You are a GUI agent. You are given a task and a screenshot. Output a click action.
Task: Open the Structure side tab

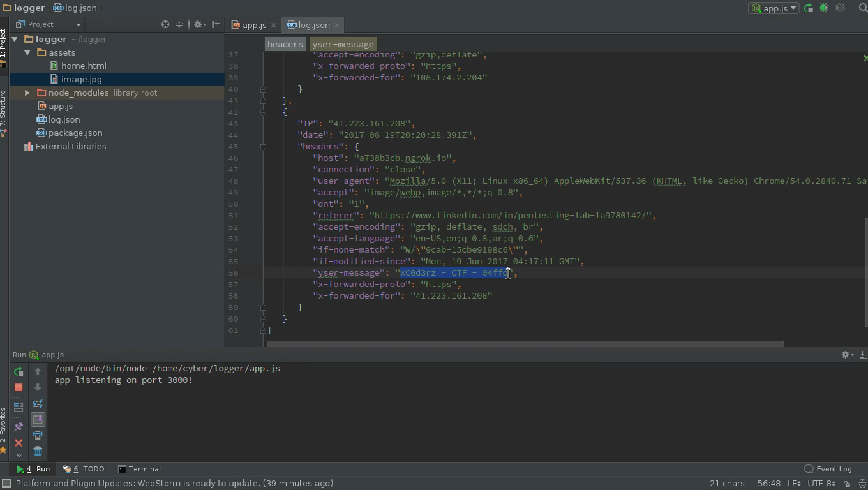tap(4, 114)
